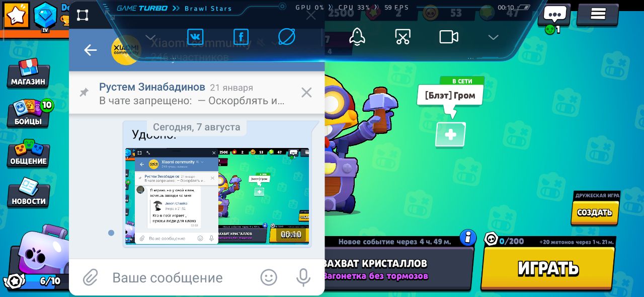Screen dimensions: 644x297
Task: Invite a teammate with the plus slot
Action: [450, 134]
